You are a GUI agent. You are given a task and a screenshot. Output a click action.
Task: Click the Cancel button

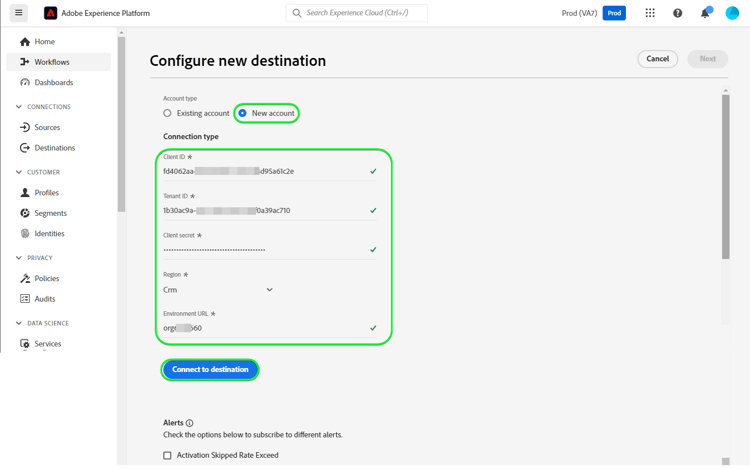(657, 59)
